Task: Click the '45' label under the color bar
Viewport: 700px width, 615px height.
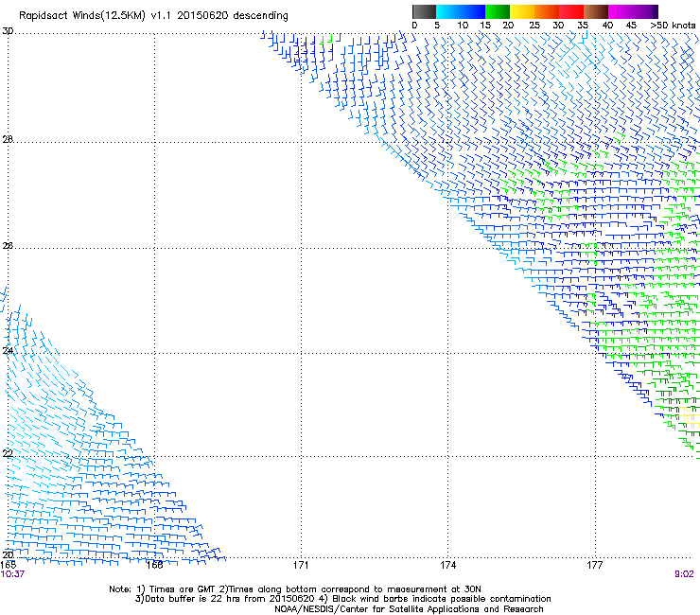Action: click(x=631, y=26)
